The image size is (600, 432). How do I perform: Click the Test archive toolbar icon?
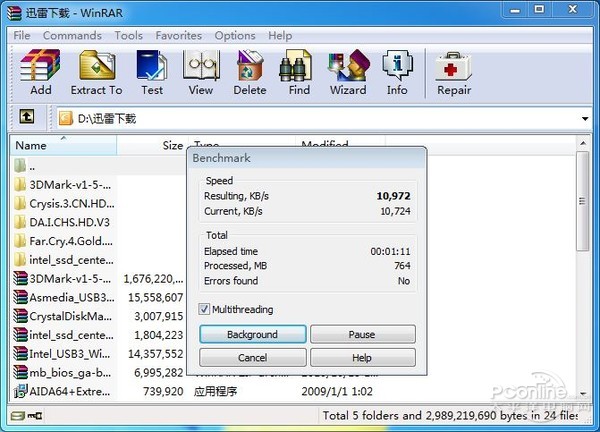click(x=152, y=65)
